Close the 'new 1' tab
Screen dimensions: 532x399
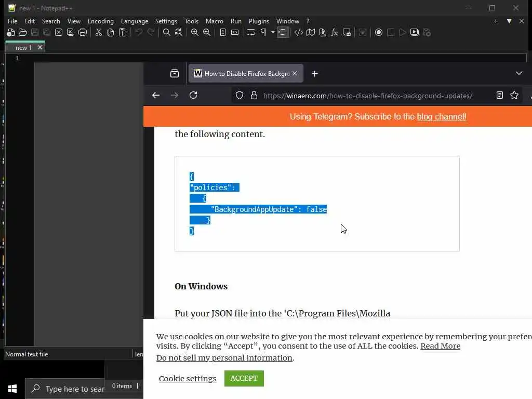click(x=40, y=47)
